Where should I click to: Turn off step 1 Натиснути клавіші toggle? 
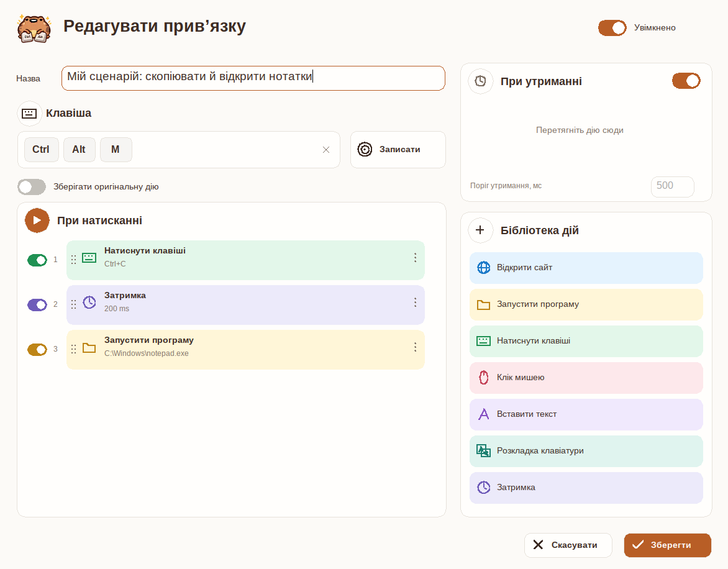click(37, 260)
